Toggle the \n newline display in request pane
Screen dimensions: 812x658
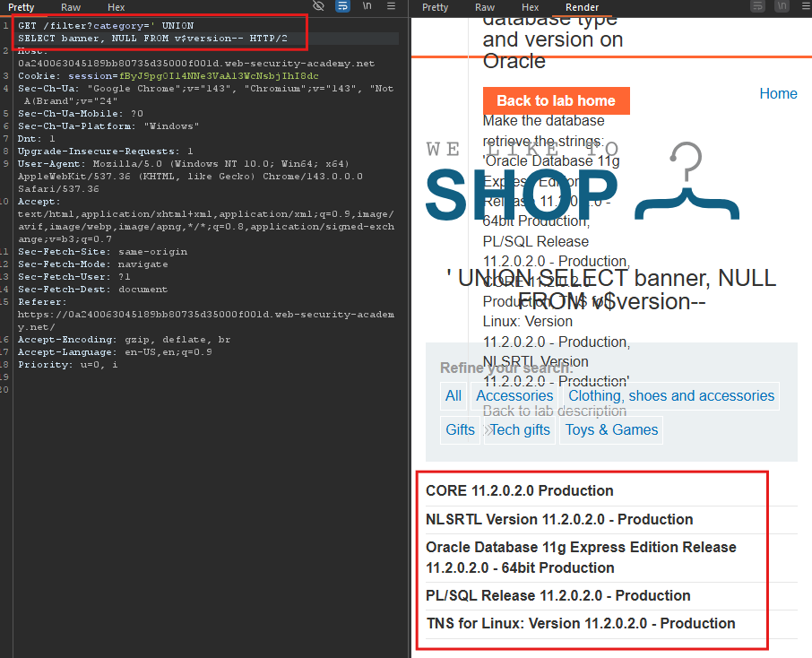pos(367,5)
